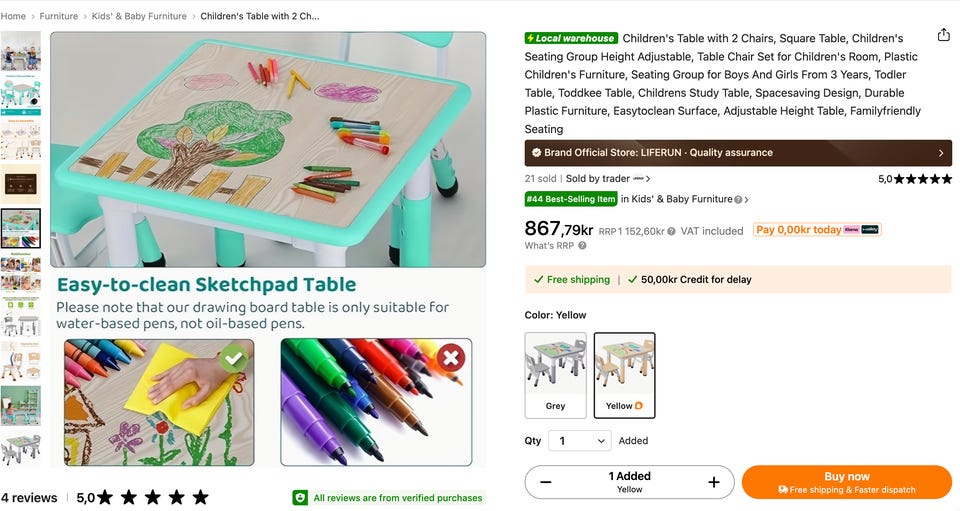Click the Brand Official Store badge icon
Screen dimensions: 960x511
(x=536, y=153)
